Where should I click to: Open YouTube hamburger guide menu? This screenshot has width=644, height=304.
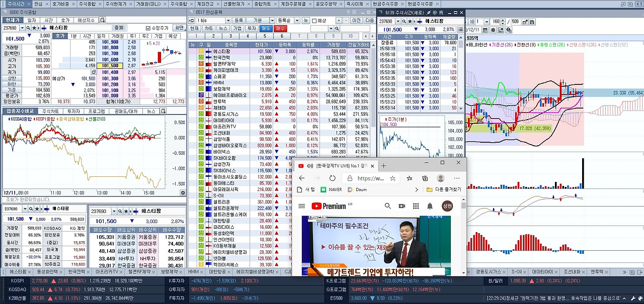pos(302,206)
